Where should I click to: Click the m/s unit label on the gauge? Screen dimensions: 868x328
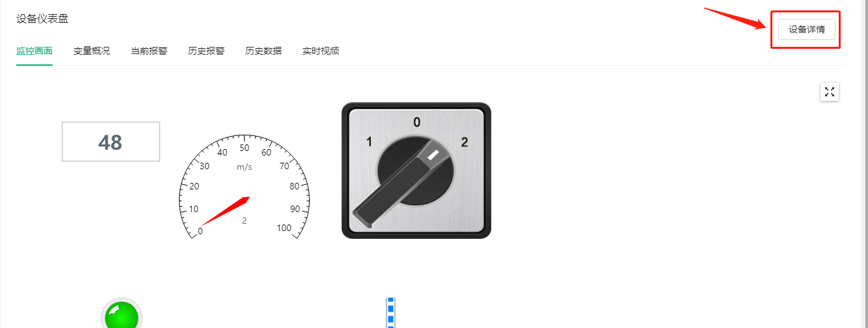point(244,167)
